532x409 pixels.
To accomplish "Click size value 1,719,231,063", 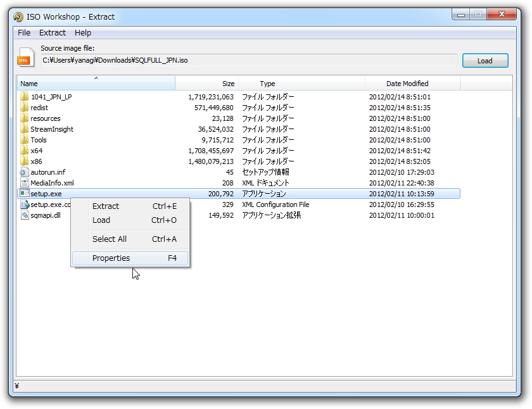I will coord(211,97).
